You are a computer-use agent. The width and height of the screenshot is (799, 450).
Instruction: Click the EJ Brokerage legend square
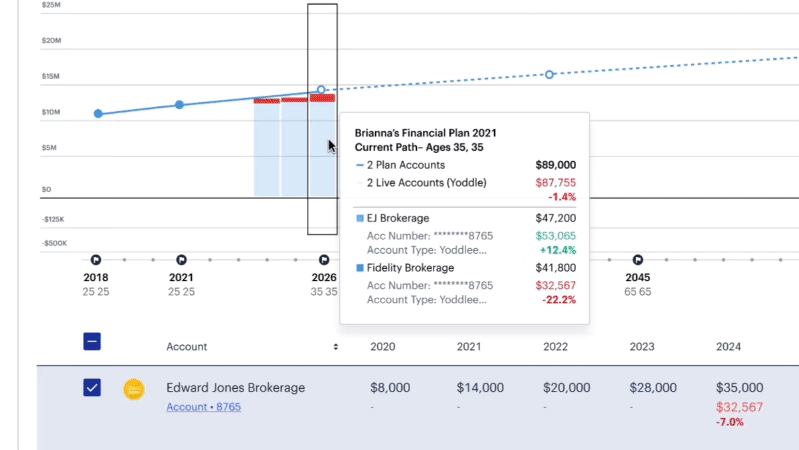pos(360,218)
